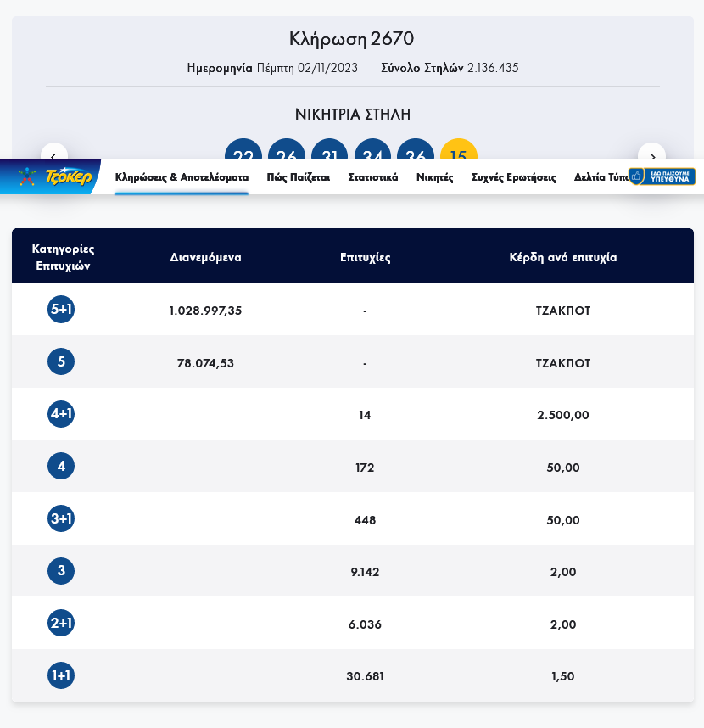This screenshot has width=704, height=728.
Task: Click the Επιτυχίες column header
Action: [x=365, y=257]
